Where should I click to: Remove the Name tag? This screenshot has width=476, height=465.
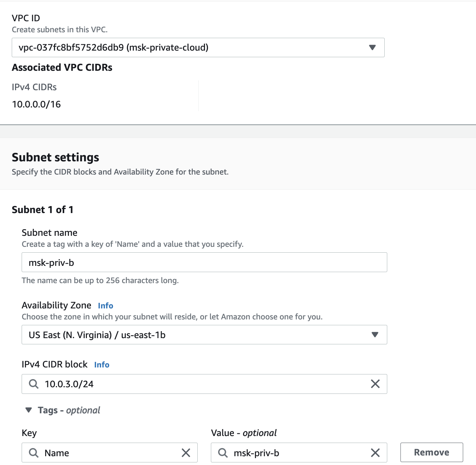432,453
